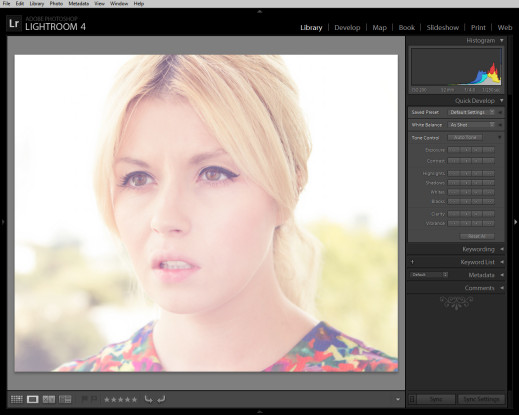The width and height of the screenshot is (519, 415).
Task: Switch to the Develop module
Action: 347,28
